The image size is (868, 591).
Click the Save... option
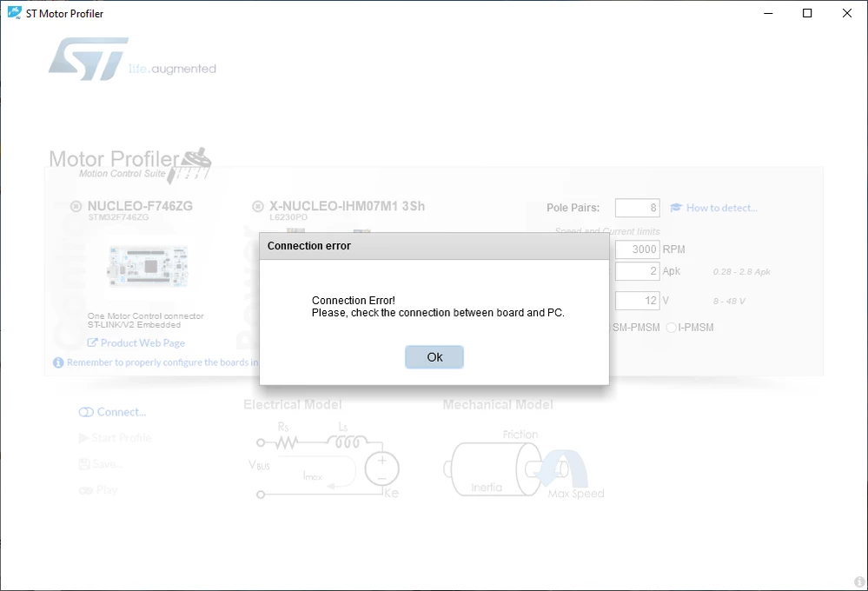tap(108, 463)
